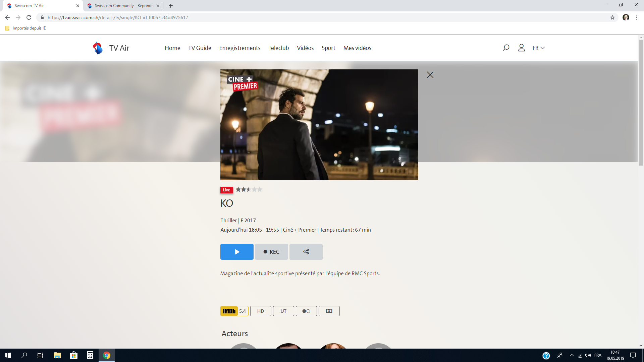Show hidden system tray icons chevron
The width and height of the screenshot is (644, 362).
(x=572, y=355)
